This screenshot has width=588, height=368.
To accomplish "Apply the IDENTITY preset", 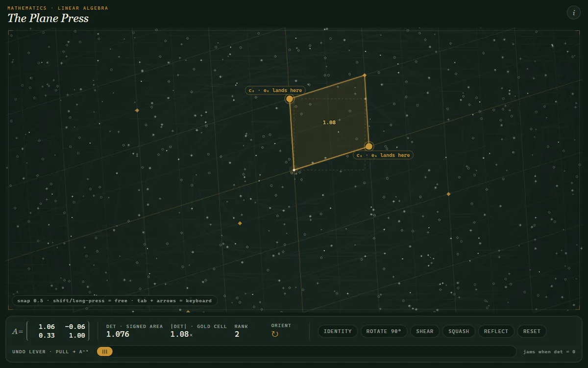I will 338,331.
